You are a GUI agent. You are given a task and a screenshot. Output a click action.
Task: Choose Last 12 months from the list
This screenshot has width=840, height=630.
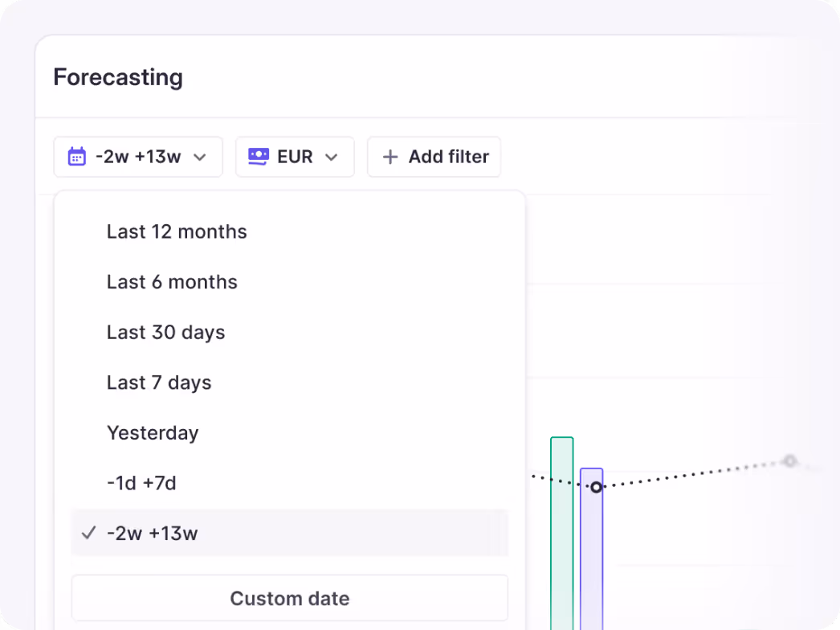pos(289,231)
